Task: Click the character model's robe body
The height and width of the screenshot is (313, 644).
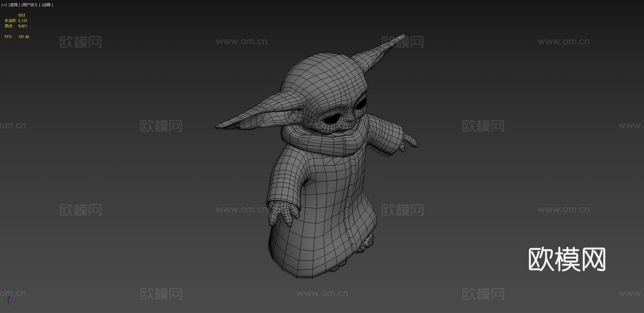Action: coord(322,211)
